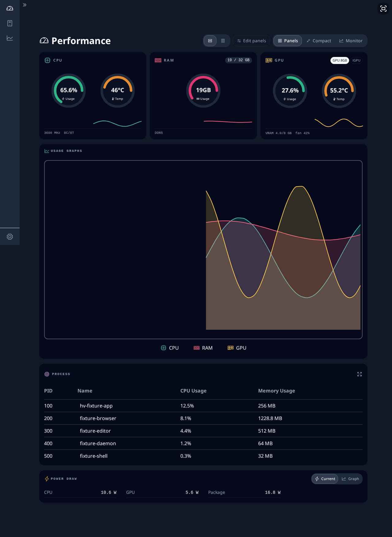Sort by the PID column header
The image size is (392, 537).
(48, 391)
